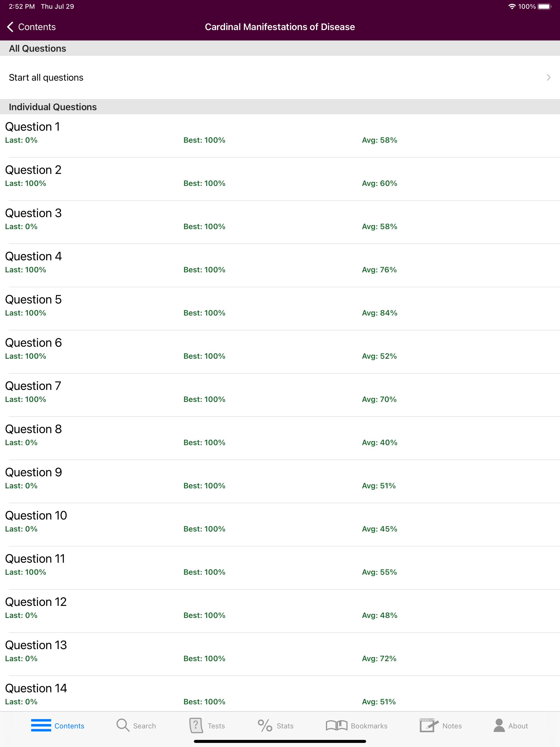
Task: Choose Question 10 from list
Action: (x=36, y=516)
